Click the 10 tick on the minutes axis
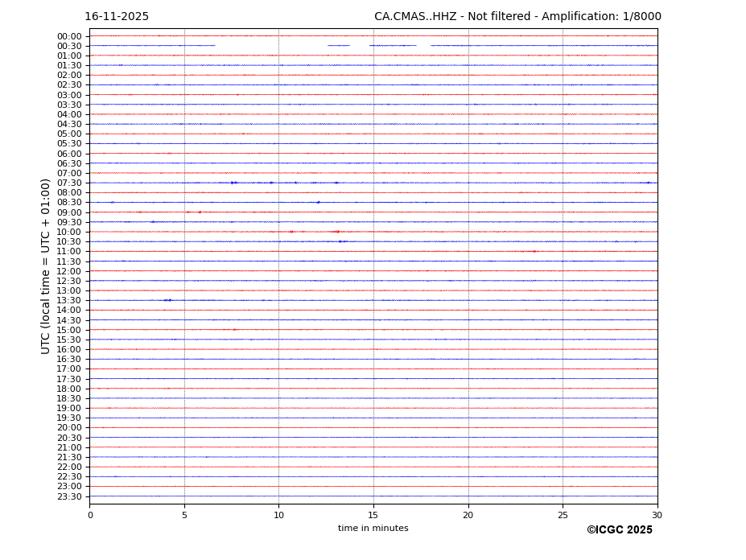Image resolution: width=746 pixels, height=560 pixels. point(278,515)
